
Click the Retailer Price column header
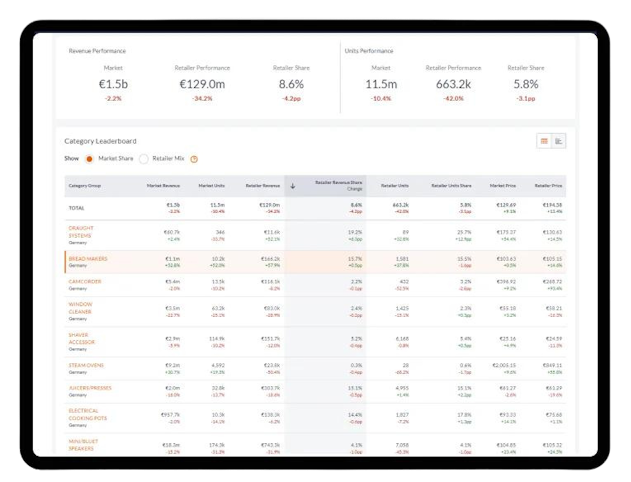pyautogui.click(x=548, y=185)
